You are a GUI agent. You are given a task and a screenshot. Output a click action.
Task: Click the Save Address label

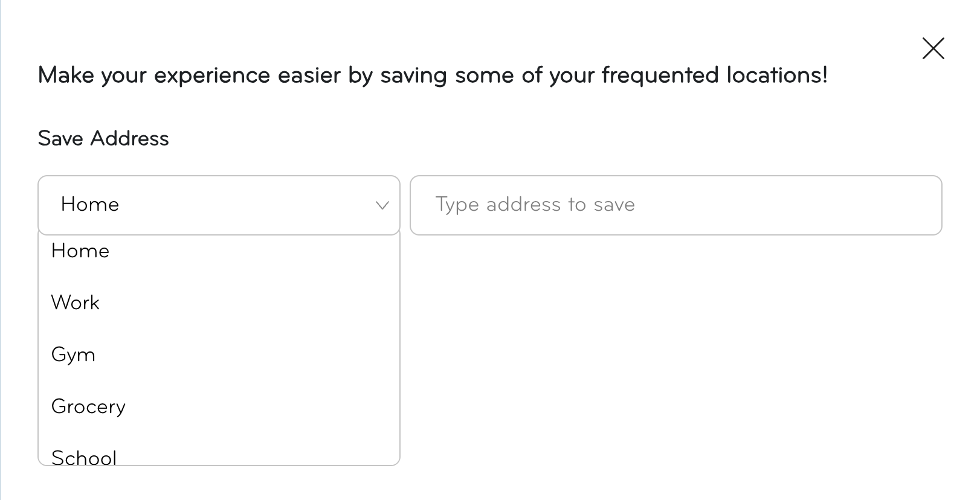pos(103,138)
